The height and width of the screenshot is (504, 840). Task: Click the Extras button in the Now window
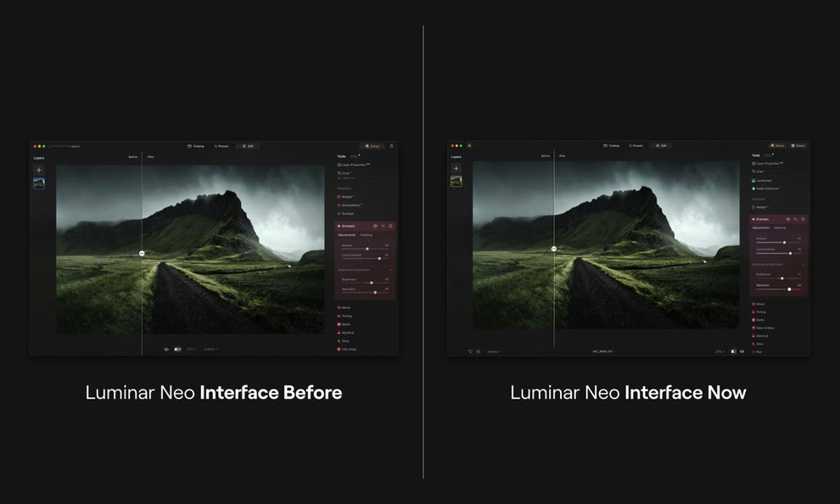pos(777,145)
